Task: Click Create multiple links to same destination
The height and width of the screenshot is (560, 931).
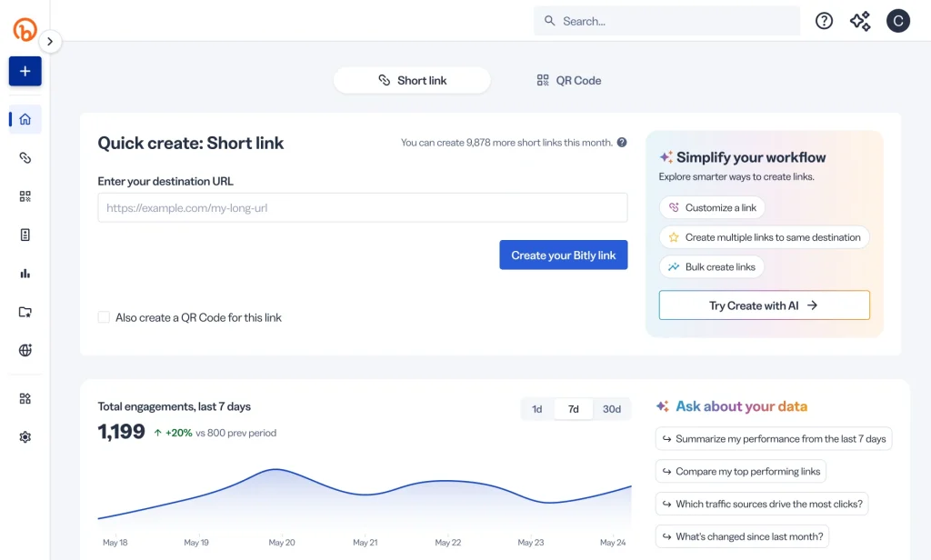Action: point(764,237)
